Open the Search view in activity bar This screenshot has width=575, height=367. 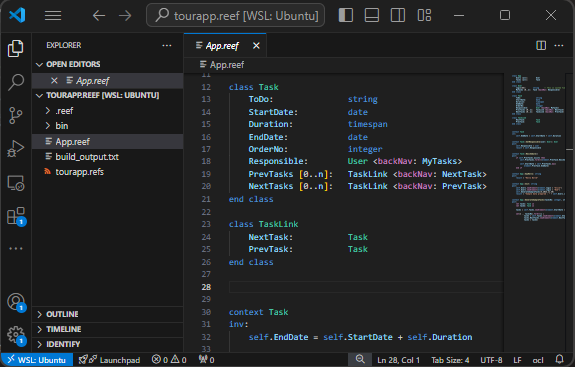click(x=16, y=82)
